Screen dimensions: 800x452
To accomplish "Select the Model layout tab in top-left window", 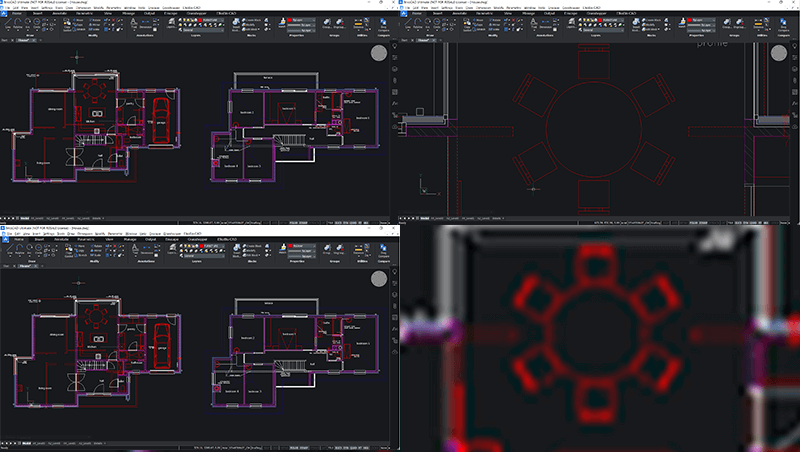I will (25, 218).
